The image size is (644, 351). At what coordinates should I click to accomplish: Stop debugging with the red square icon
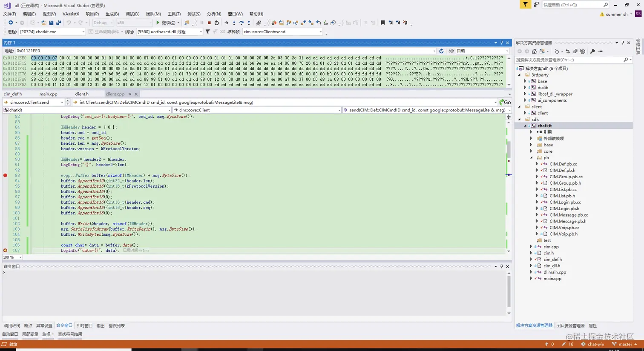point(209,23)
